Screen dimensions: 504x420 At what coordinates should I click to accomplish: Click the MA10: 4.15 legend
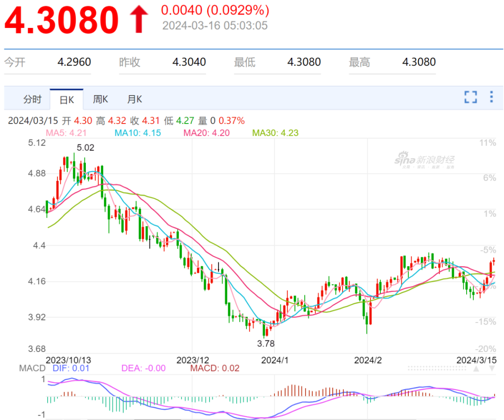tap(138, 133)
